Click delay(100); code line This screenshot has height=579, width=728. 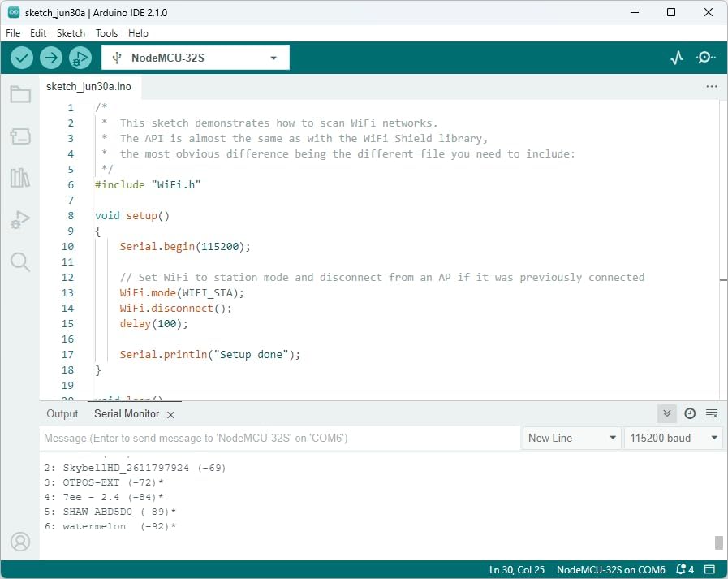[x=153, y=324]
